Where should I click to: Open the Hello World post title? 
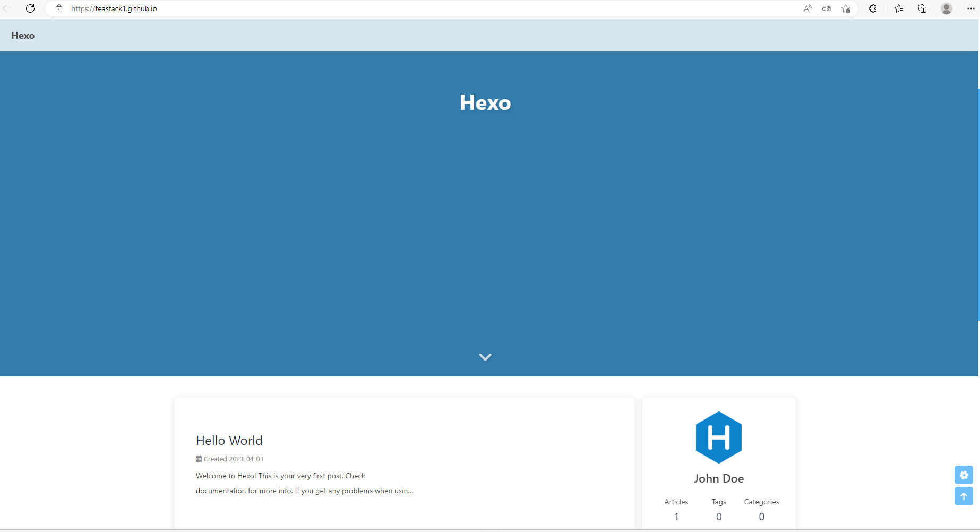click(x=229, y=441)
